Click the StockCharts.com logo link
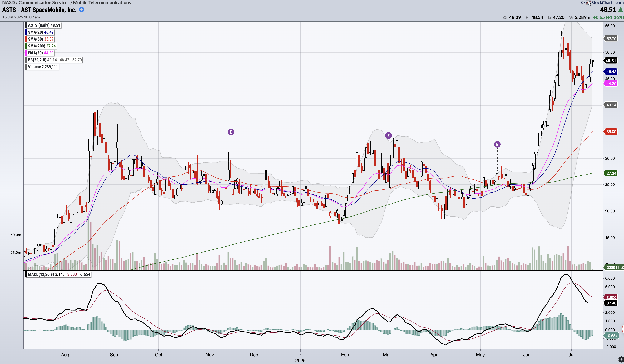 [604, 3]
